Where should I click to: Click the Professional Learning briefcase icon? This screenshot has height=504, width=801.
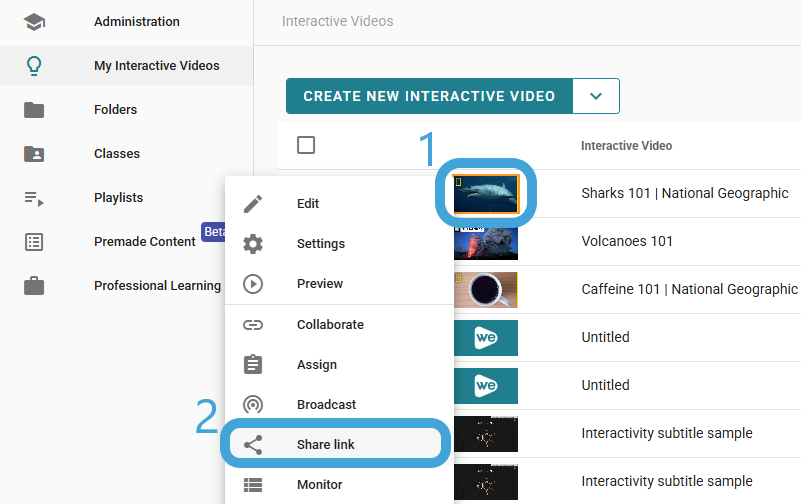coord(34,285)
